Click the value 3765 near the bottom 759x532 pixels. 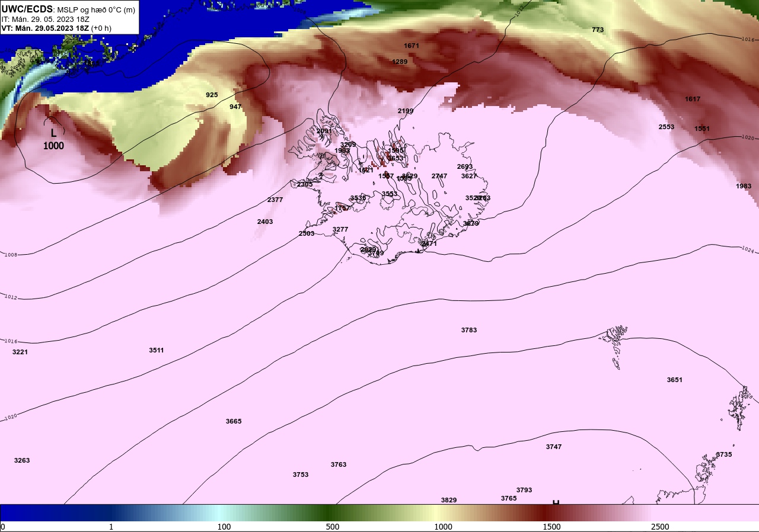[509, 498]
